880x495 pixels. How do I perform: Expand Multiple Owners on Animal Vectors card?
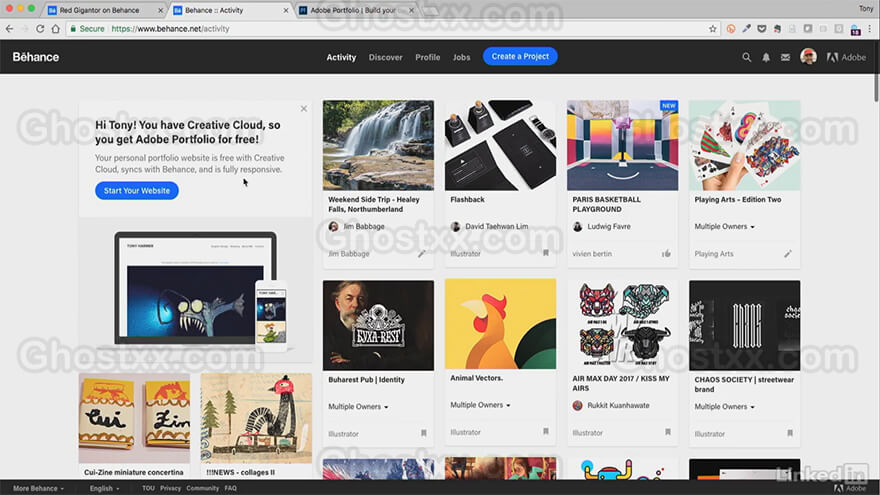coord(480,405)
